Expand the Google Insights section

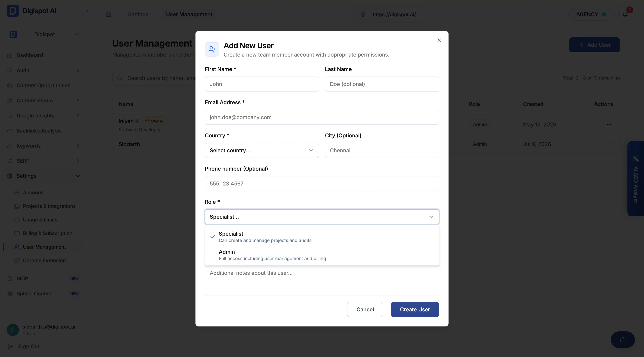pyautogui.click(x=78, y=116)
